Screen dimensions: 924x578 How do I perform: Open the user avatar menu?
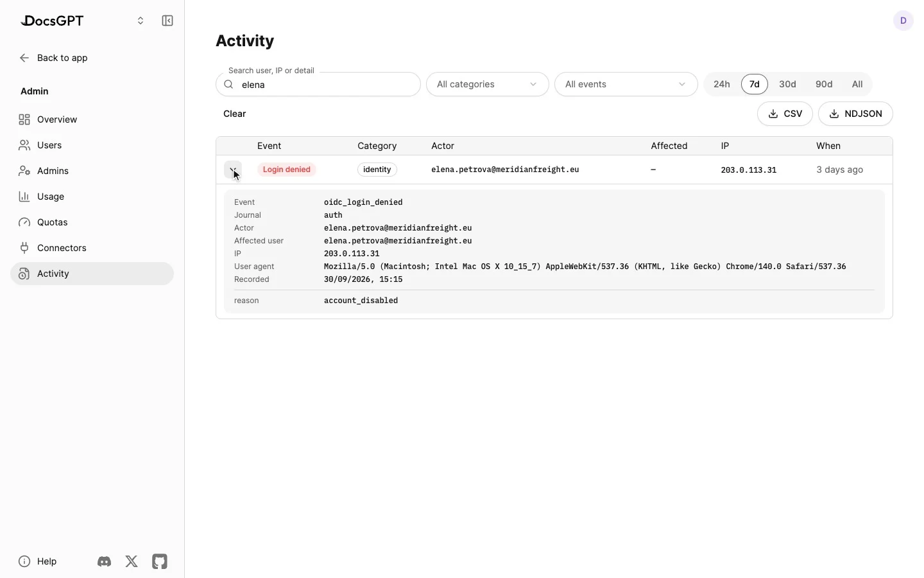pyautogui.click(x=903, y=21)
